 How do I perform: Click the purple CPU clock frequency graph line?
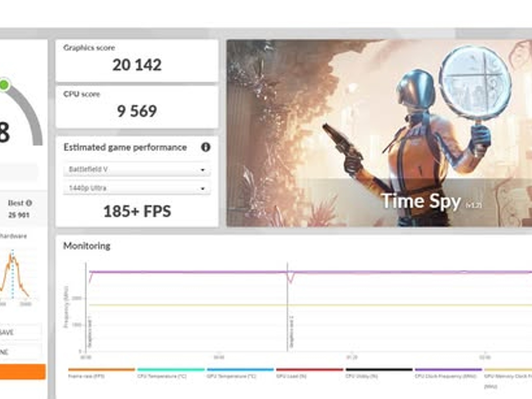click(310, 272)
